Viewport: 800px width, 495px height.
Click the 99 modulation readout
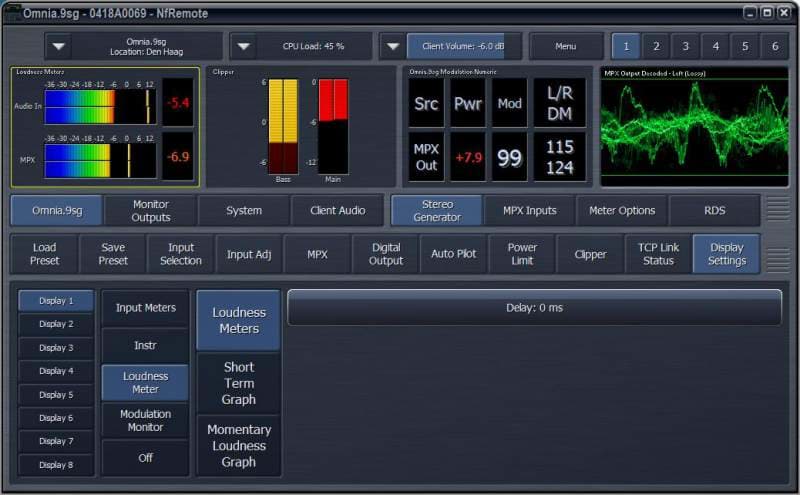[509, 157]
